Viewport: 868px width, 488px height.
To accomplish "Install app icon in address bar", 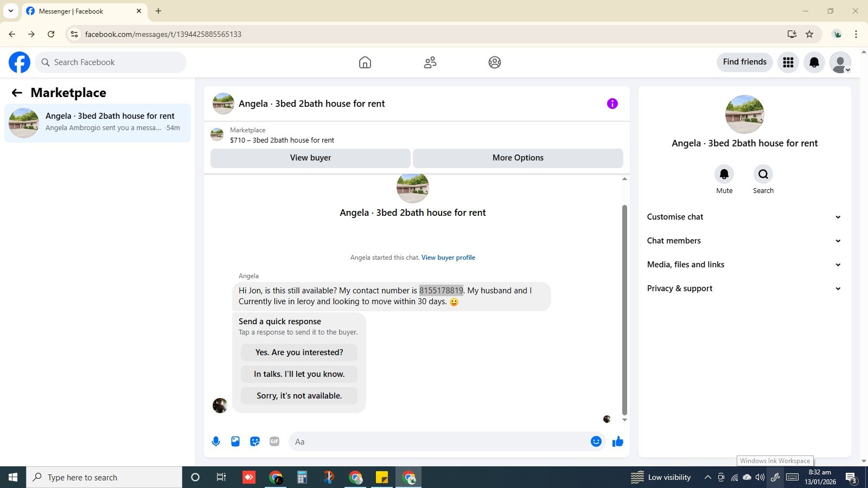I will coord(792,34).
